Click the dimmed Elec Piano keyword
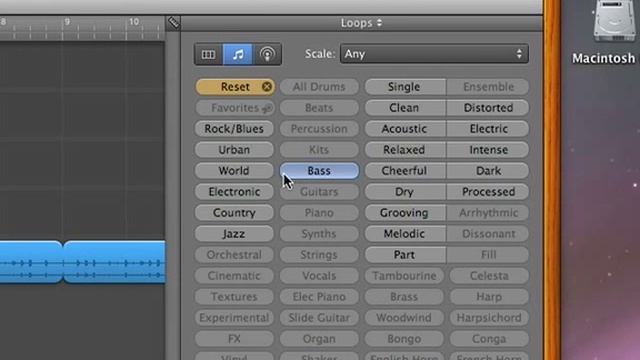640x360 pixels. coord(319,297)
